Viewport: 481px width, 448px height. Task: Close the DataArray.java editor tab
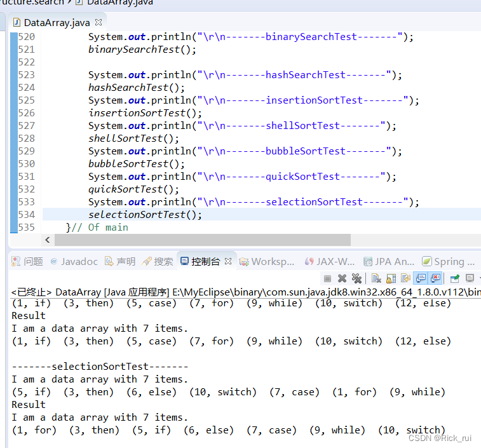[98, 22]
